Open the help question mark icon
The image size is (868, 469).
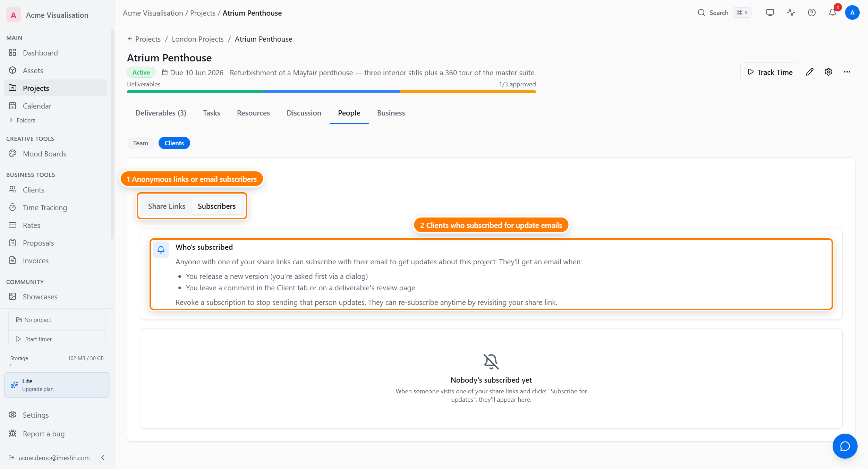[x=812, y=13]
